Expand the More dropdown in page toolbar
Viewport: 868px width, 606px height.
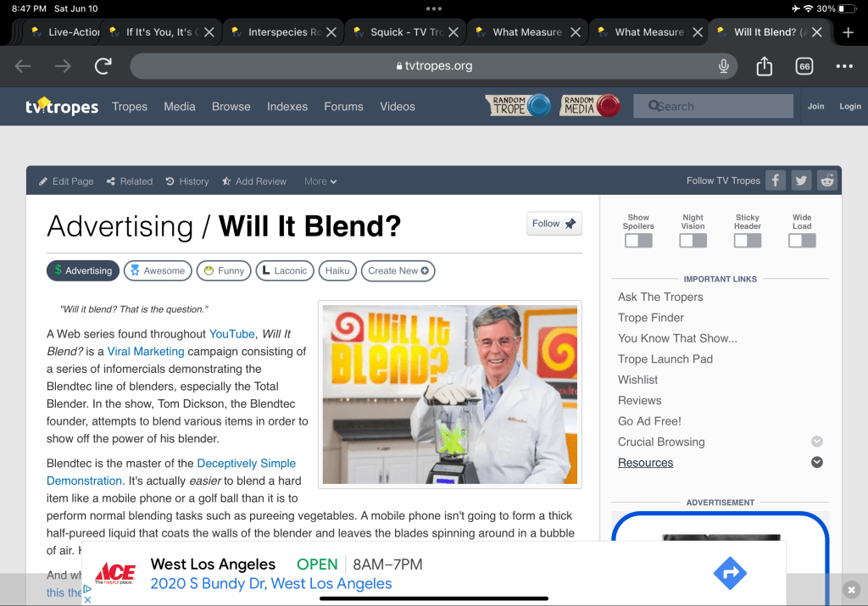[x=320, y=181]
